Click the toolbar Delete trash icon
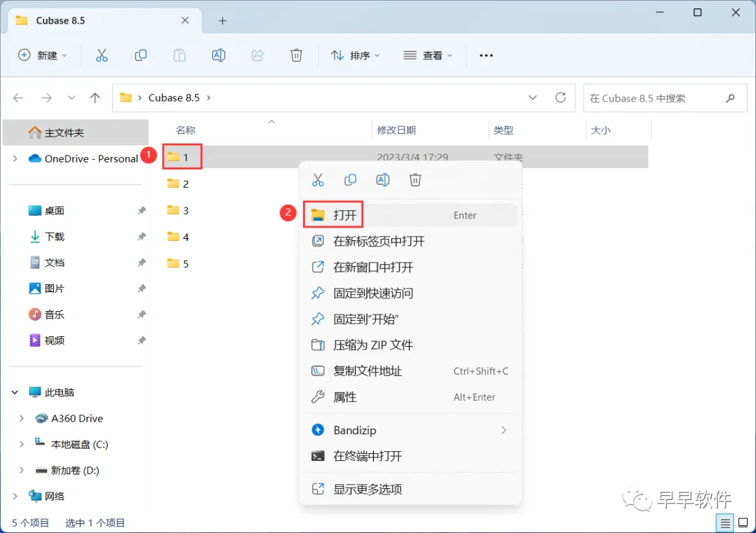Image resolution: width=756 pixels, height=533 pixels. (x=296, y=55)
